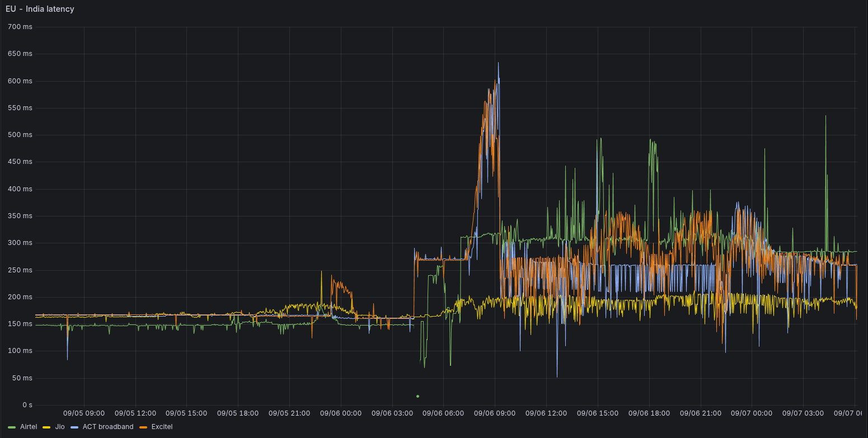
Task: Click the 500 ms y-axis label
Action: 20,135
